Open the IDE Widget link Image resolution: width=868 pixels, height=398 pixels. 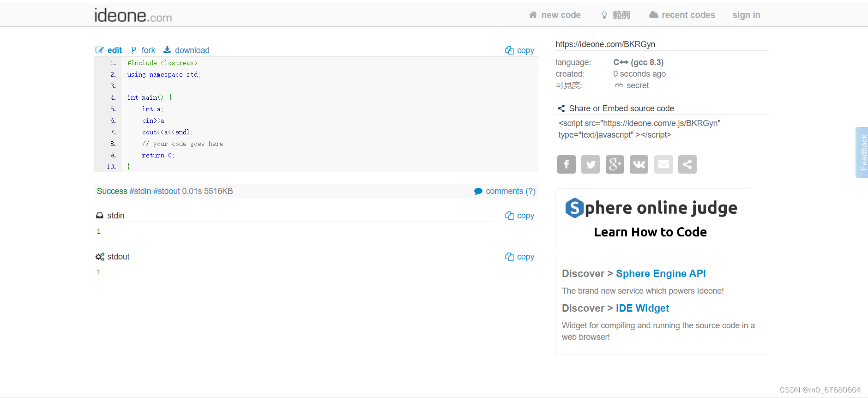pyautogui.click(x=642, y=308)
